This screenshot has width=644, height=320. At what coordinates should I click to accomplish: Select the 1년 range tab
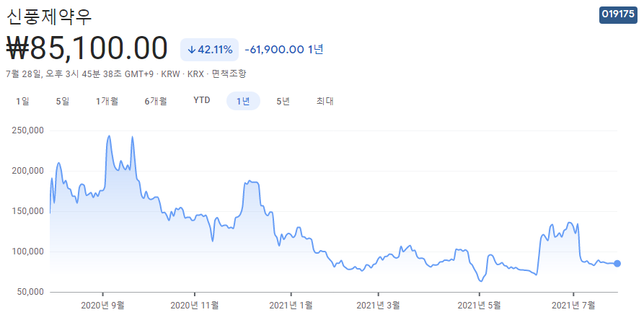244,101
